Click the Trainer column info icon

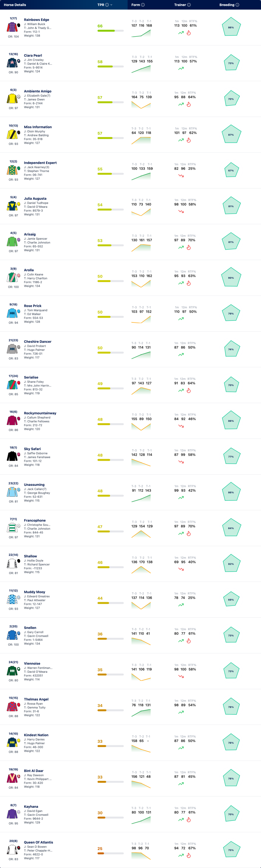pos(189,5)
